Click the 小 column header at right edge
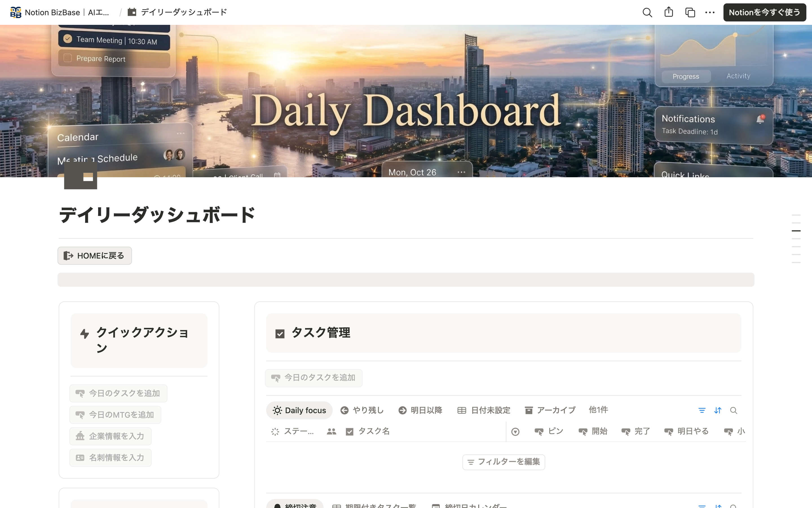This screenshot has height=508, width=812. tap(734, 432)
